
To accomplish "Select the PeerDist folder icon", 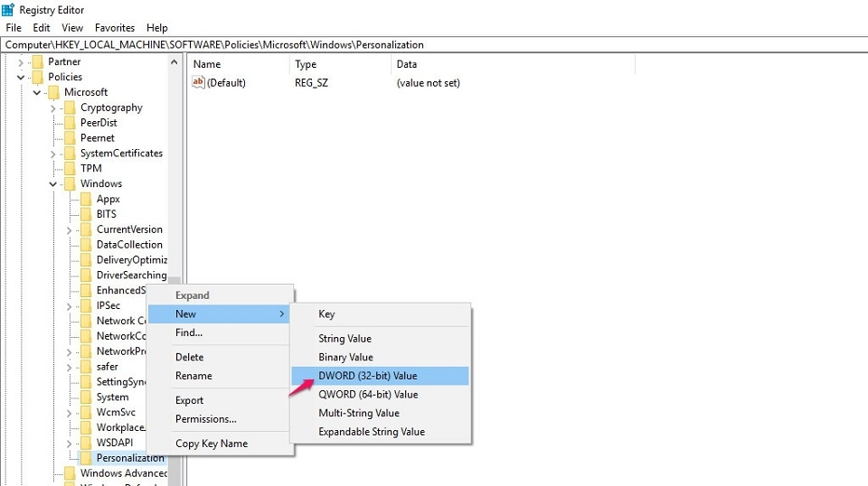I will [x=70, y=123].
